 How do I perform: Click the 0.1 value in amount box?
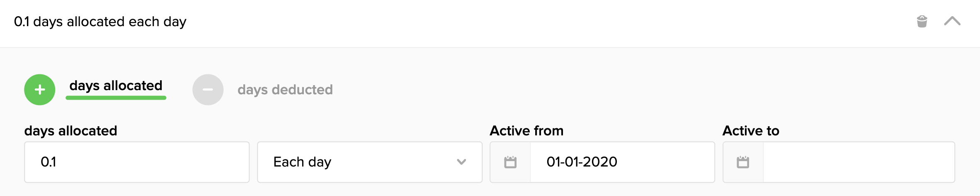(49, 162)
